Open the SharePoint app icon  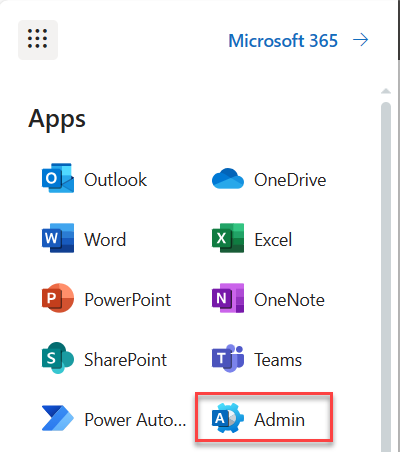pos(58,358)
